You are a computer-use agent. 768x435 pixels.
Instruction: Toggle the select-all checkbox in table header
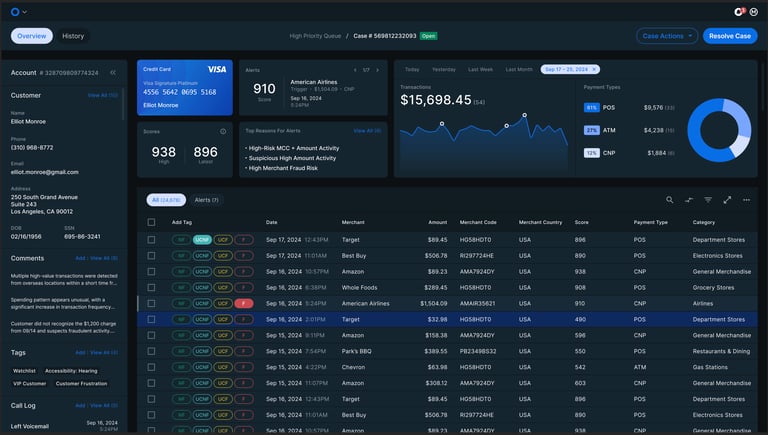click(151, 222)
